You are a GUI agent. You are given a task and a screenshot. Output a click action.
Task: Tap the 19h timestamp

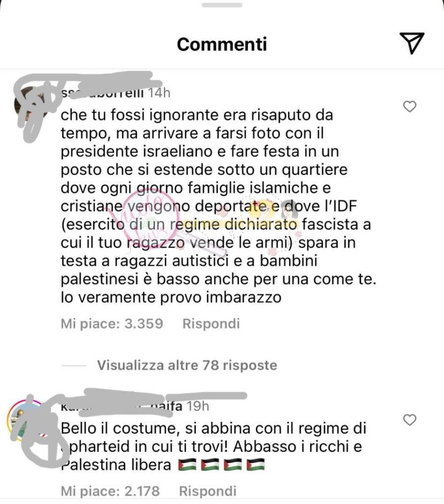tap(198, 406)
